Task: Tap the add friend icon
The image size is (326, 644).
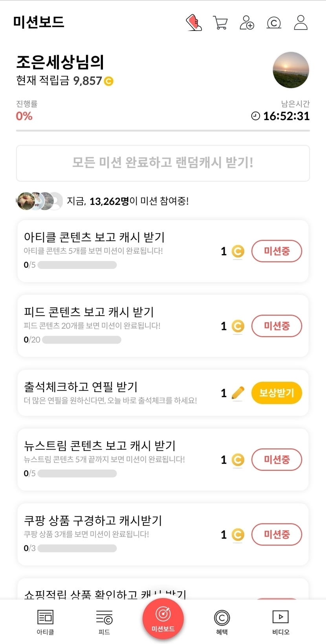Action: click(247, 23)
